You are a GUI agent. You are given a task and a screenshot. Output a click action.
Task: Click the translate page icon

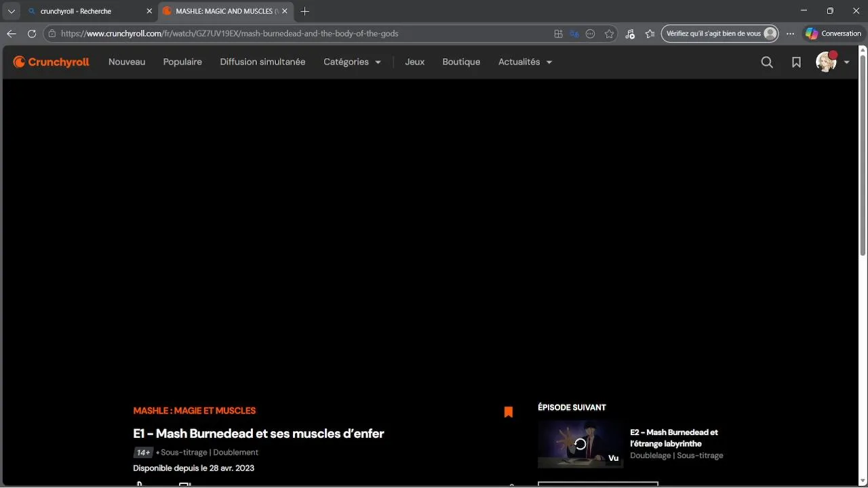click(x=574, y=33)
